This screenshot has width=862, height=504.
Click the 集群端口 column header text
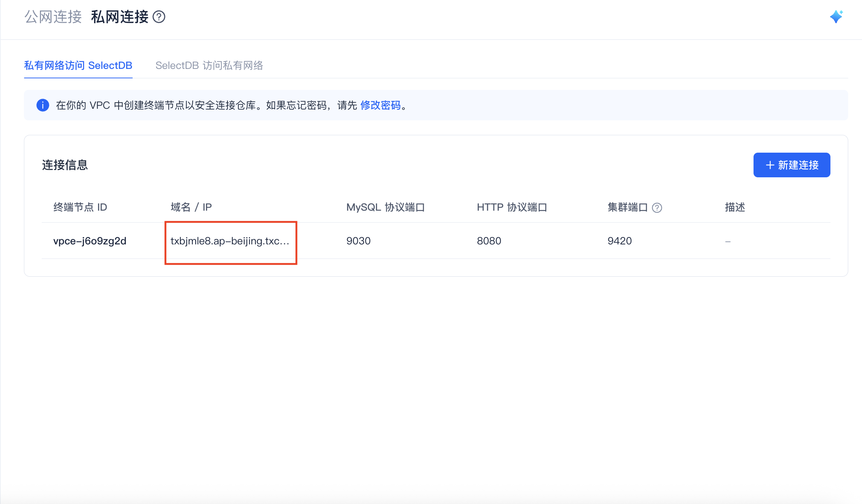[628, 207]
